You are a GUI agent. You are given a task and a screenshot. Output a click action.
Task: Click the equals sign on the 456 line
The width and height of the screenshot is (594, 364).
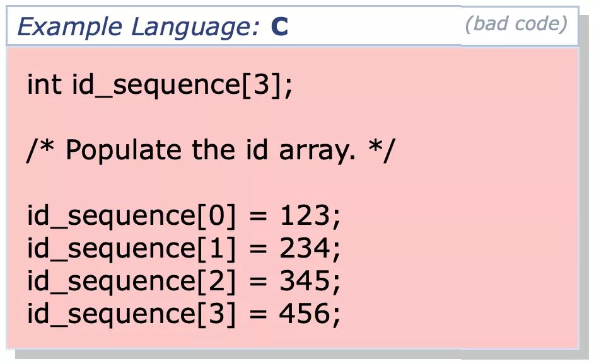(257, 314)
